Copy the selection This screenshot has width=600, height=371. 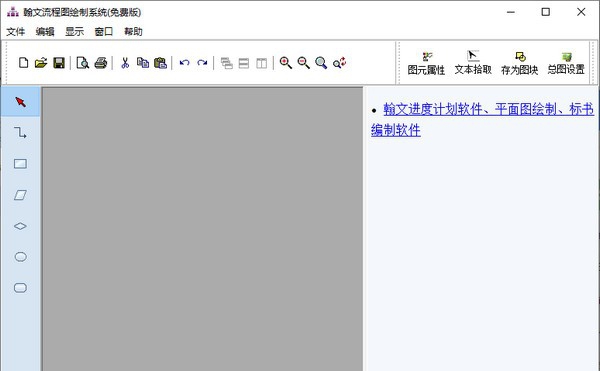(143, 63)
